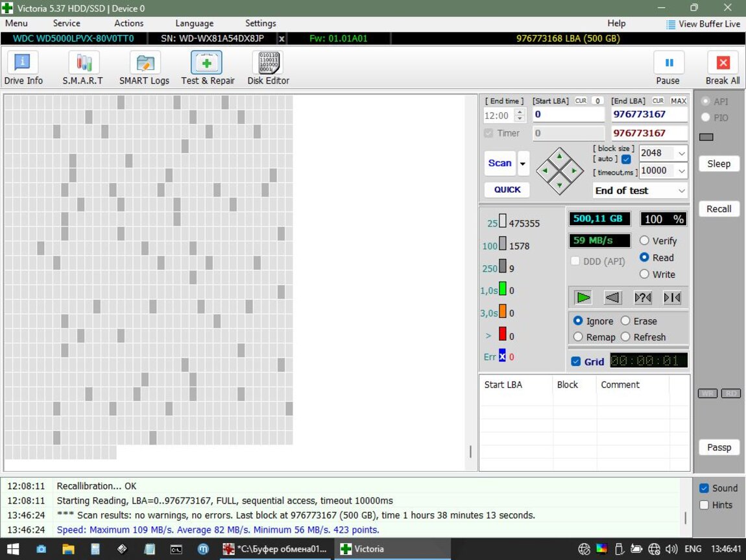Screen dimensions: 746x560
Task: Open the Scan button dropdown arrow
Action: tap(523, 164)
